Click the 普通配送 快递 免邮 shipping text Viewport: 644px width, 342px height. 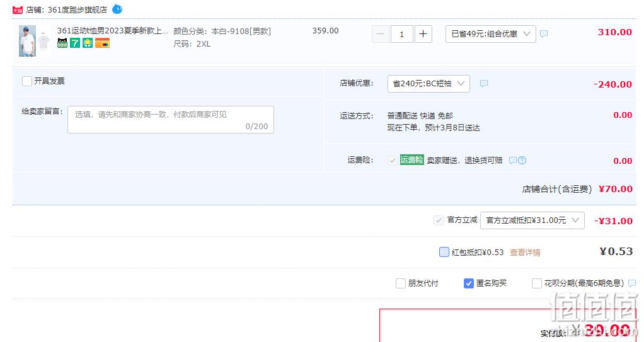420,116
